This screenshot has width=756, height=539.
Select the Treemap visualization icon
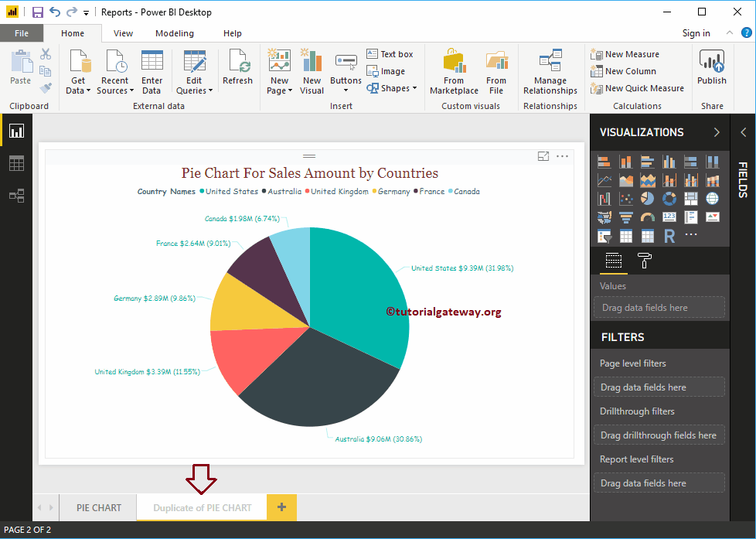[690, 198]
